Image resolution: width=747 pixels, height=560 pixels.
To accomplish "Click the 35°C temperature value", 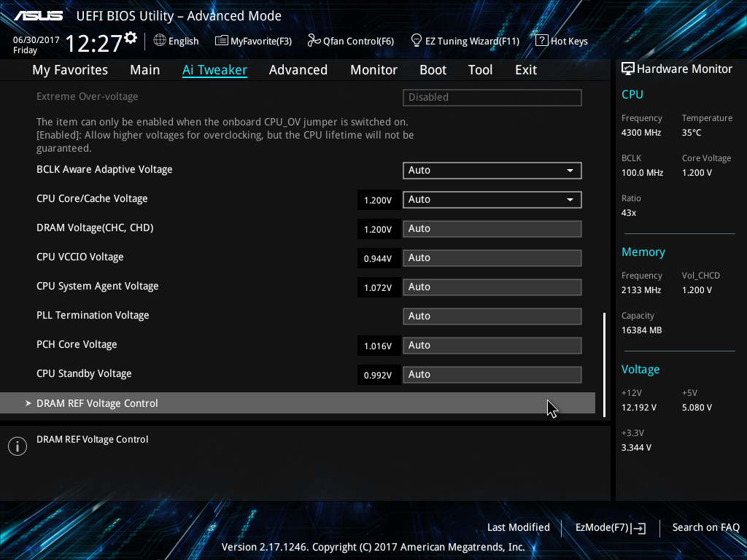I will tap(692, 133).
